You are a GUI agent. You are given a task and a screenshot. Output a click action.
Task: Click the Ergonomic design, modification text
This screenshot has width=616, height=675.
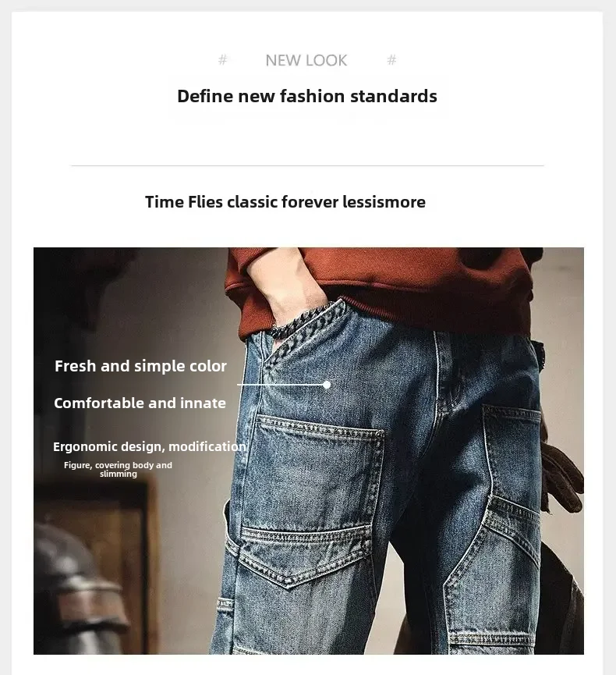[150, 446]
